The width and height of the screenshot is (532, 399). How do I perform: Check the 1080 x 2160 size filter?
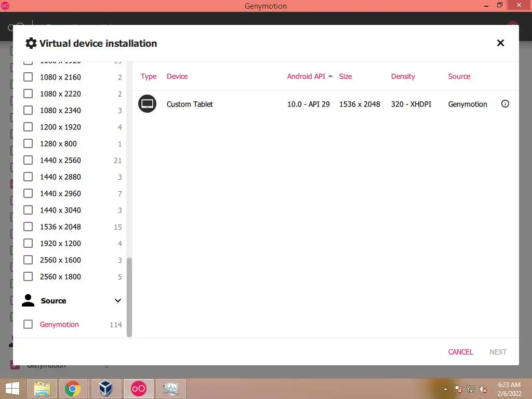pos(28,77)
